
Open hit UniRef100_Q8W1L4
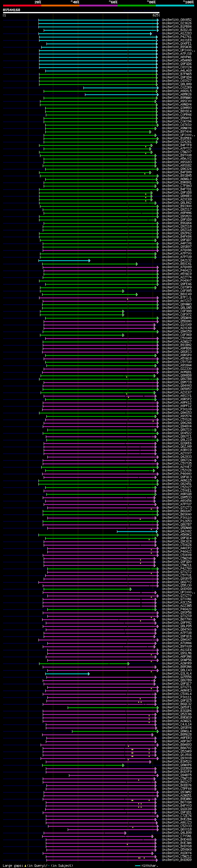coord(177,732)
